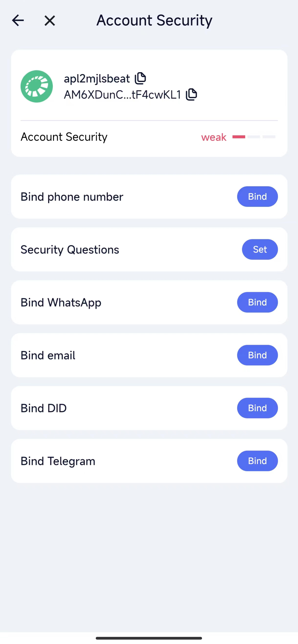This screenshot has width=298, height=644.
Task: Tap the Security Questions row label
Action: tap(70, 250)
